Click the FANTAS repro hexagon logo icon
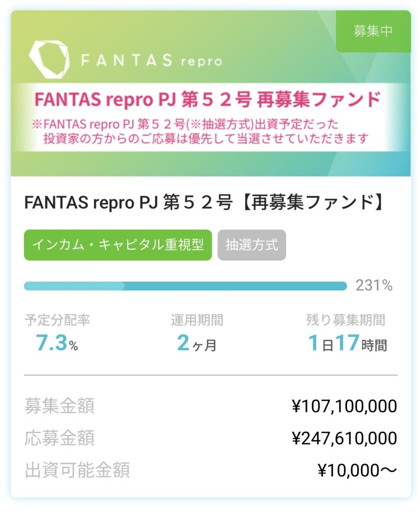The height and width of the screenshot is (513, 420). click(49, 59)
